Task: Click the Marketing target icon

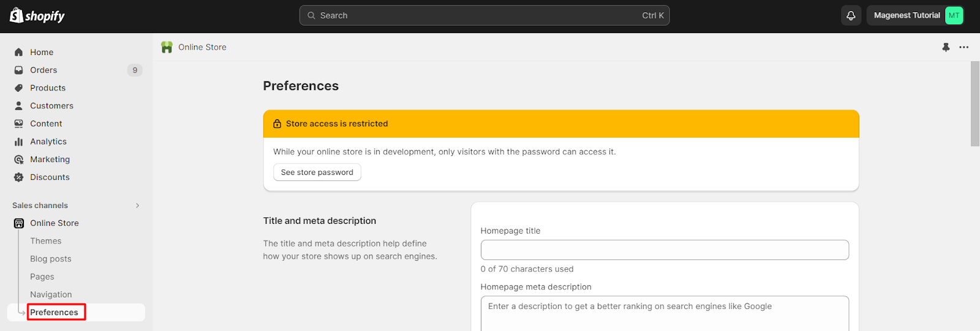Action: pos(19,159)
